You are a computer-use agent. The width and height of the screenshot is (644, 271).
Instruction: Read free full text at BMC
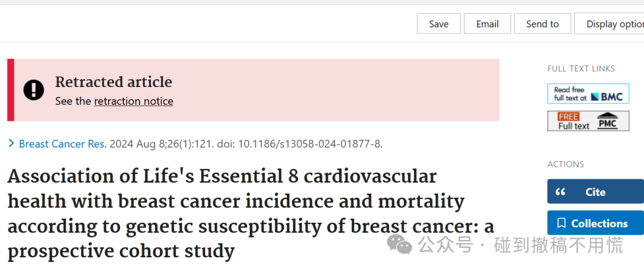(588, 94)
